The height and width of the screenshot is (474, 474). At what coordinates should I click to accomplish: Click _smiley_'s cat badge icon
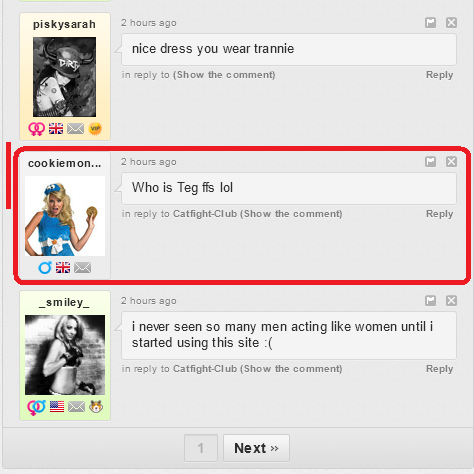click(x=96, y=406)
